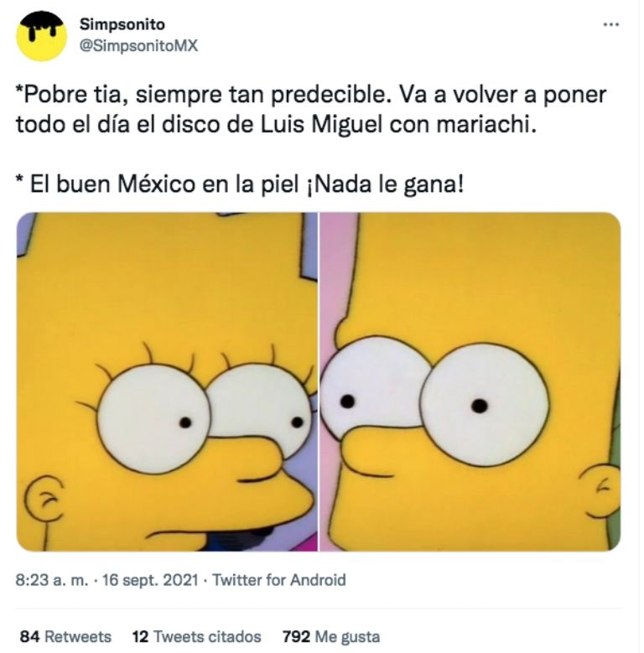The height and width of the screenshot is (653, 644).
Task: Click the Retweets count number 84
Action: [x=29, y=636]
